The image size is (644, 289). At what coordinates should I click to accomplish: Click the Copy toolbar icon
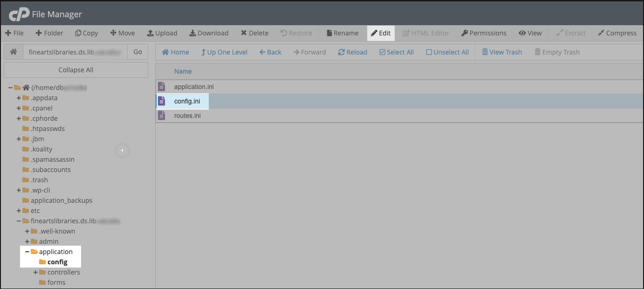[78, 33]
